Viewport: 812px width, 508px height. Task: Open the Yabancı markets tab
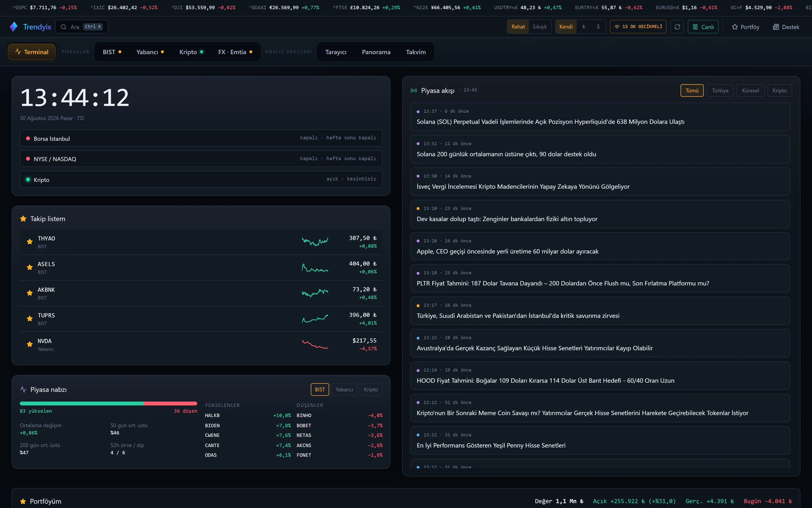coord(150,52)
